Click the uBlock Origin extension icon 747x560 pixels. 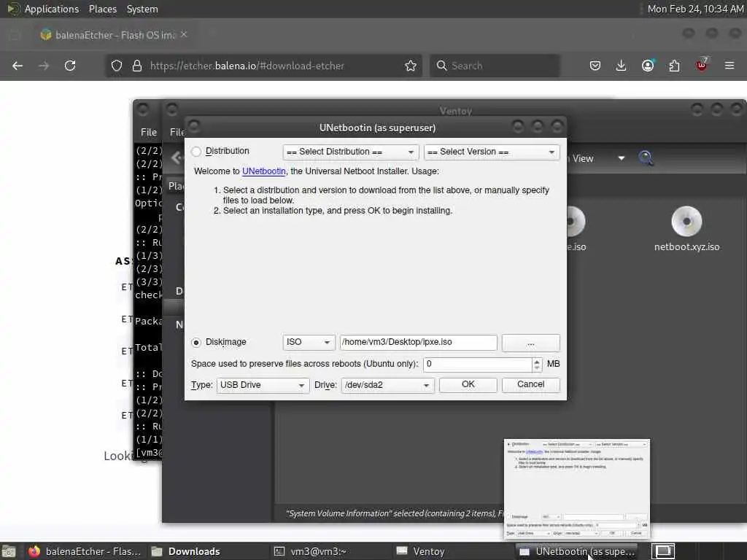point(703,65)
